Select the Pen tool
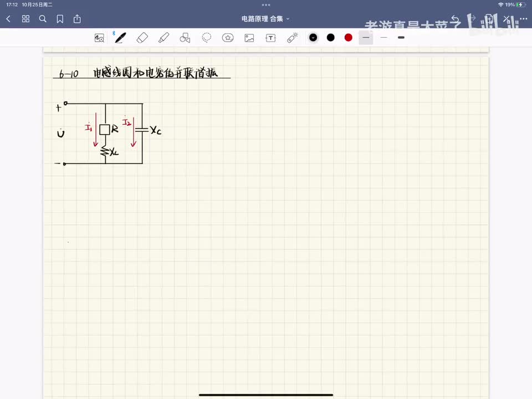 click(120, 38)
